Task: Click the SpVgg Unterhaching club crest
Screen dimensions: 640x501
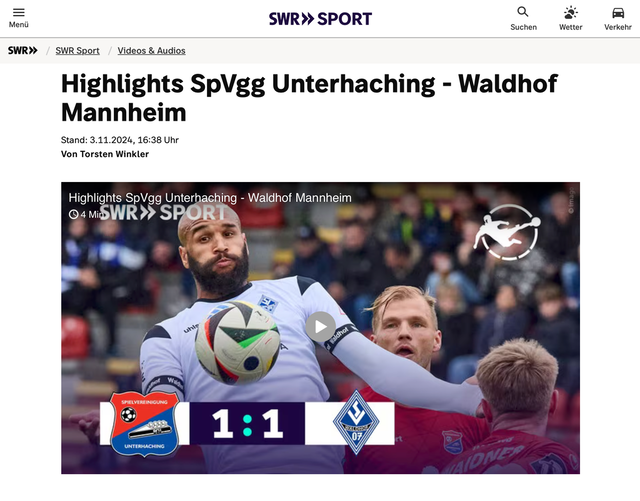Action: tap(144, 423)
